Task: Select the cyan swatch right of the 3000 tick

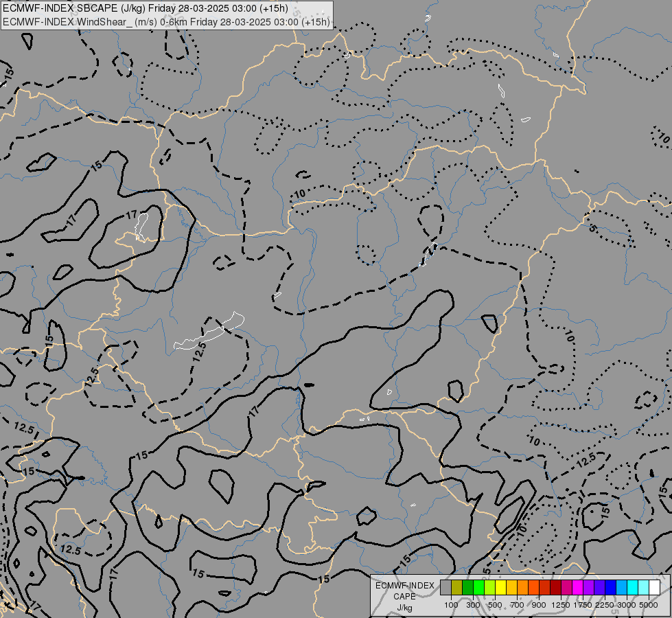Action: pos(633,587)
